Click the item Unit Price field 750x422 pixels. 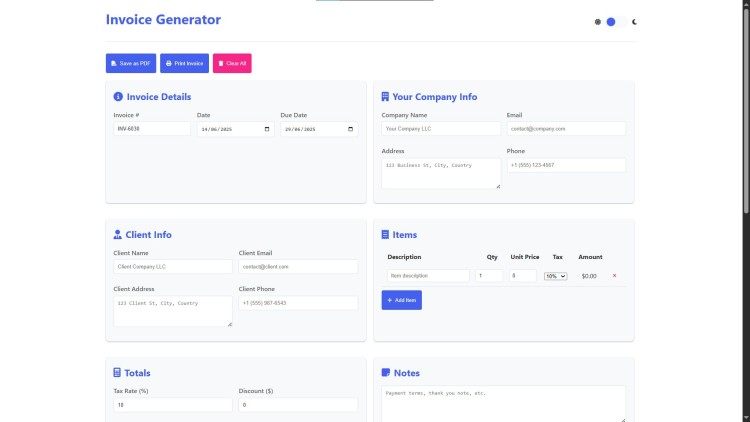523,276
